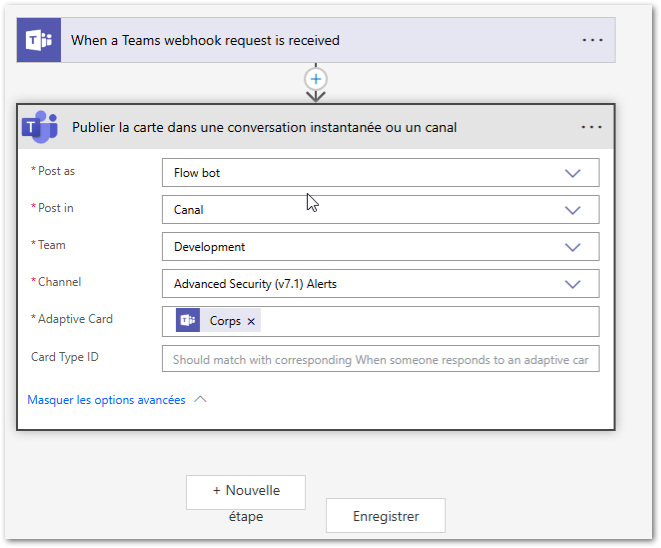This screenshot has height=548, width=661.
Task: Collapse the Publier la carte action via its title
Action: click(x=265, y=127)
